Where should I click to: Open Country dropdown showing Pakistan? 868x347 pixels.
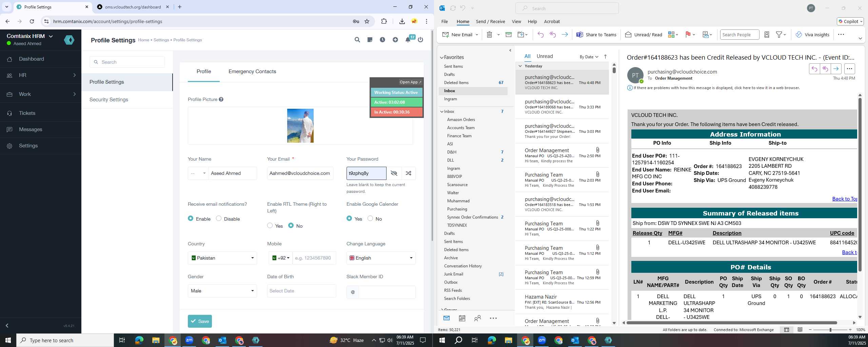click(222, 258)
